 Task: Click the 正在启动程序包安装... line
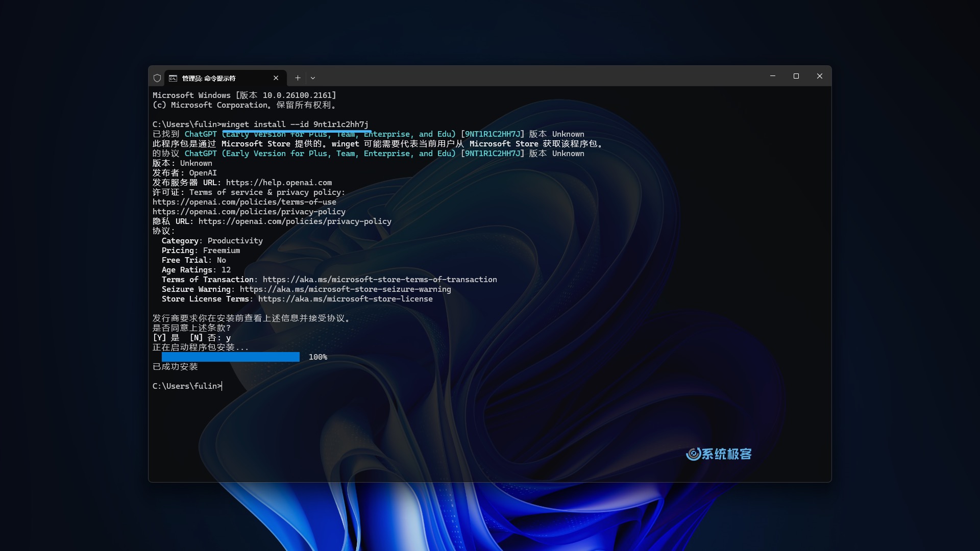click(x=201, y=347)
